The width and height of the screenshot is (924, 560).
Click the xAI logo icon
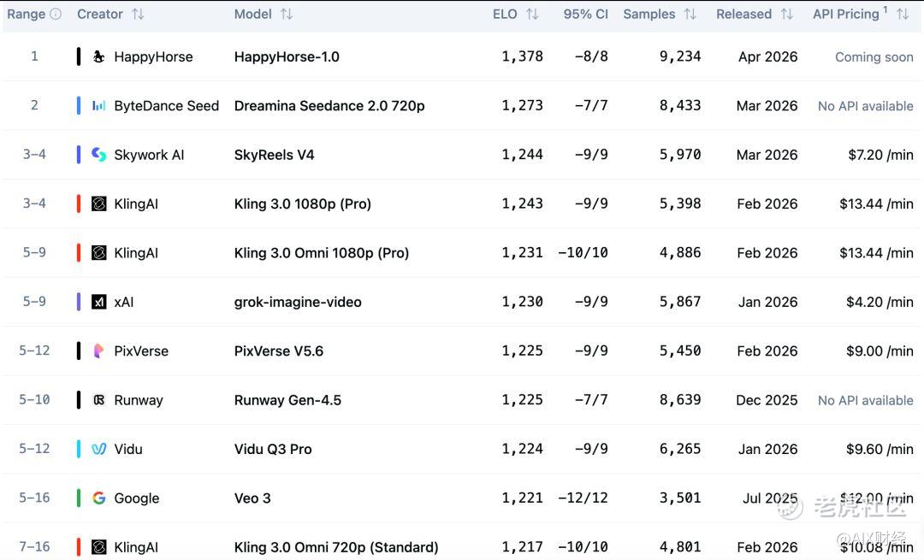coord(99,302)
